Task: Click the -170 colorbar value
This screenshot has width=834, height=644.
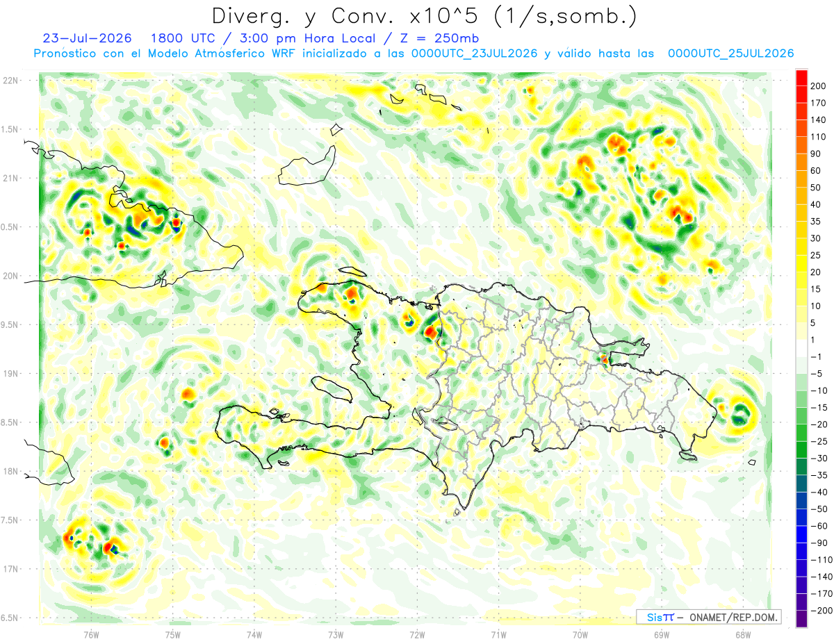Action: point(823,594)
